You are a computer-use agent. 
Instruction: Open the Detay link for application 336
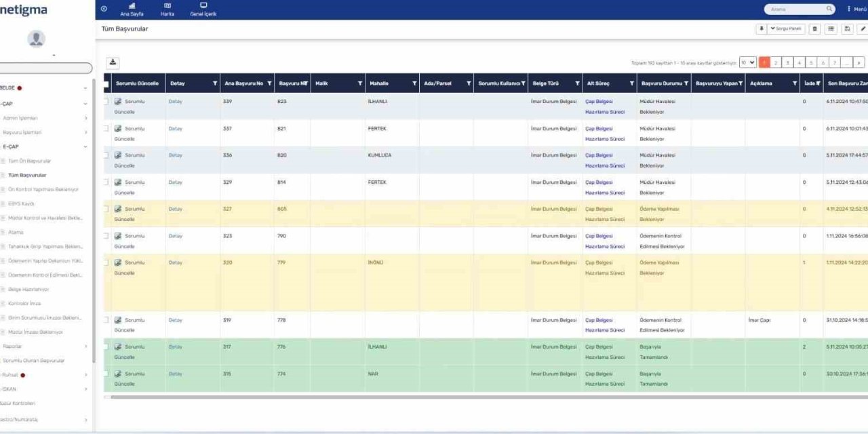(175, 155)
